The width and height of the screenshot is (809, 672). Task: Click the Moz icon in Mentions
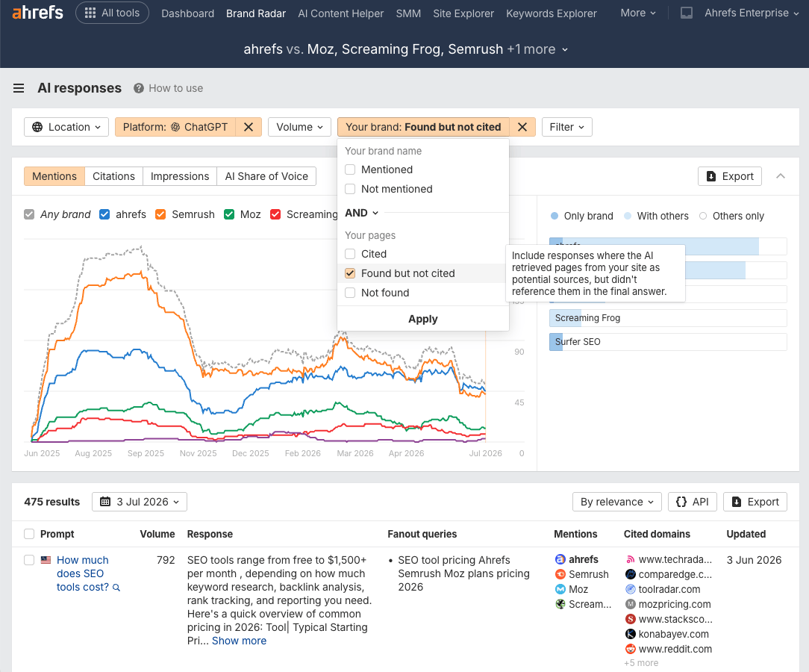click(x=560, y=589)
